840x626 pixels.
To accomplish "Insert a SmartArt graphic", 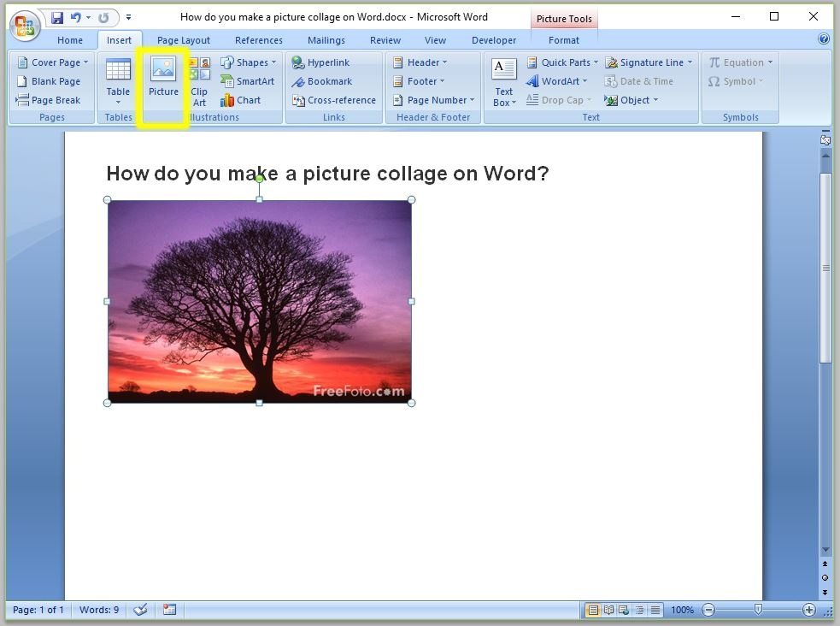I will (248, 81).
